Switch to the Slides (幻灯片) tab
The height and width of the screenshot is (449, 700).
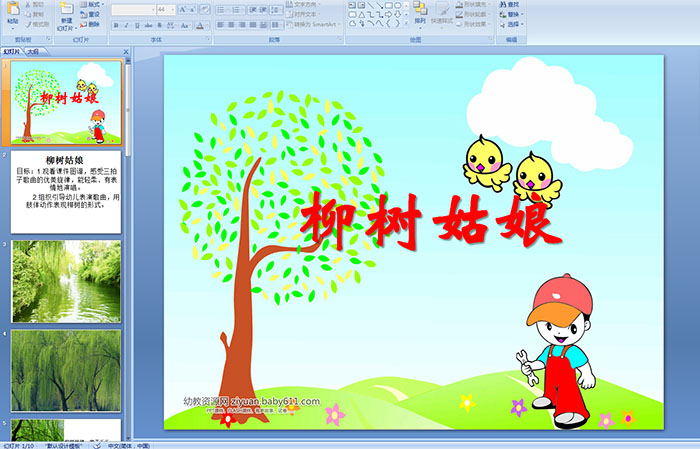(12, 52)
